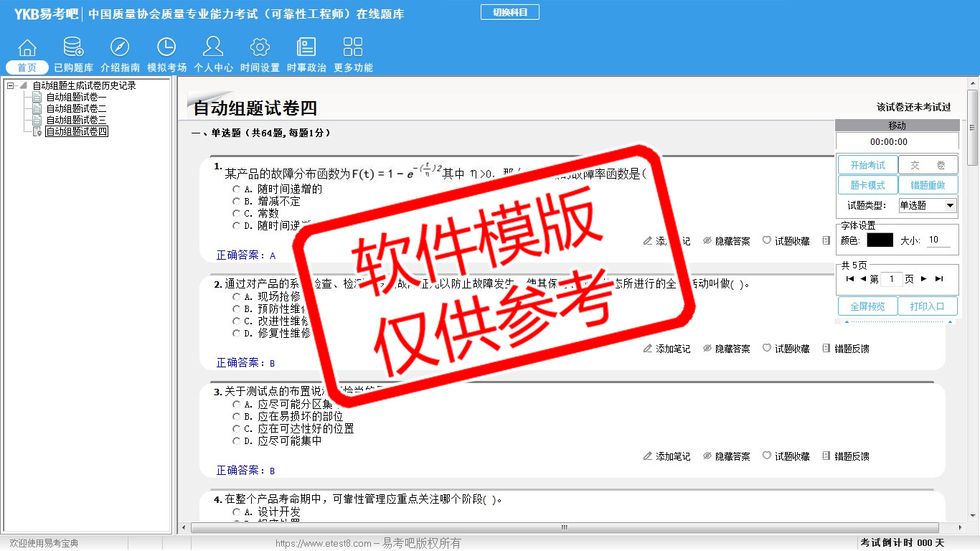The height and width of the screenshot is (551, 980).
Task: Click 试题收藏 heart icon for question 1
Action: coord(767,240)
